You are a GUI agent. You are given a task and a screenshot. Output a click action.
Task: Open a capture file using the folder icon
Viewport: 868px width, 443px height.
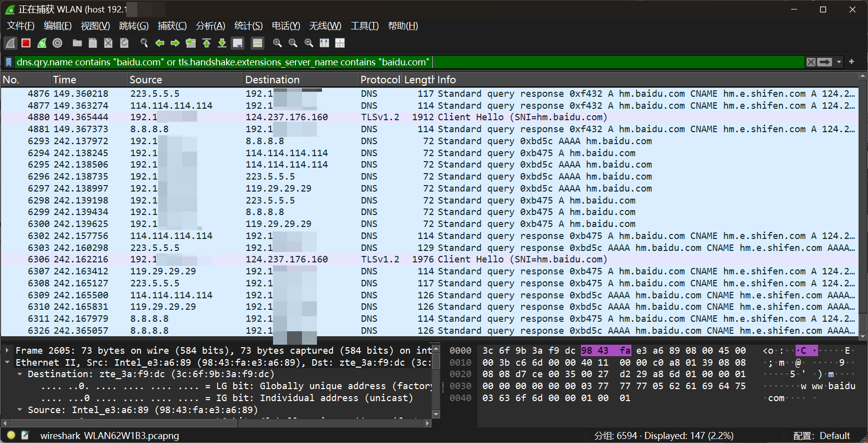77,43
